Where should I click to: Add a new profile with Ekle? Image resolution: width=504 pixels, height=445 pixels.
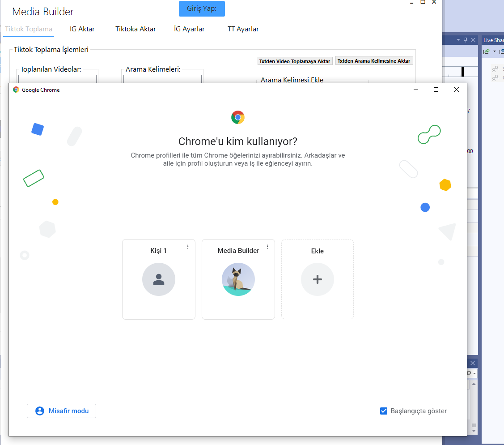point(318,279)
